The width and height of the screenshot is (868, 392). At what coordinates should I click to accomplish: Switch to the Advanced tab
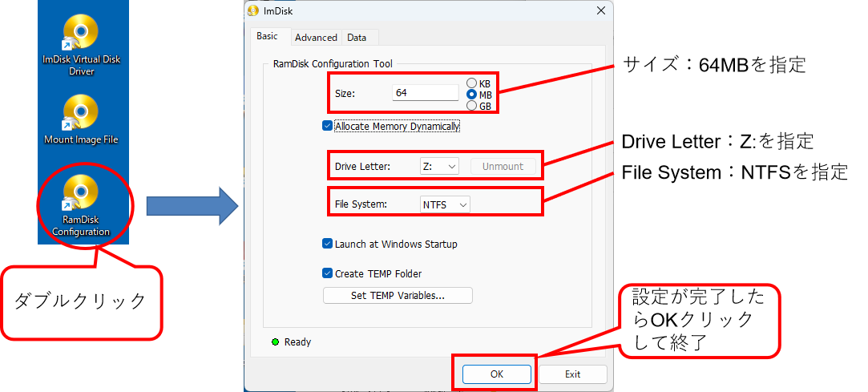click(316, 38)
